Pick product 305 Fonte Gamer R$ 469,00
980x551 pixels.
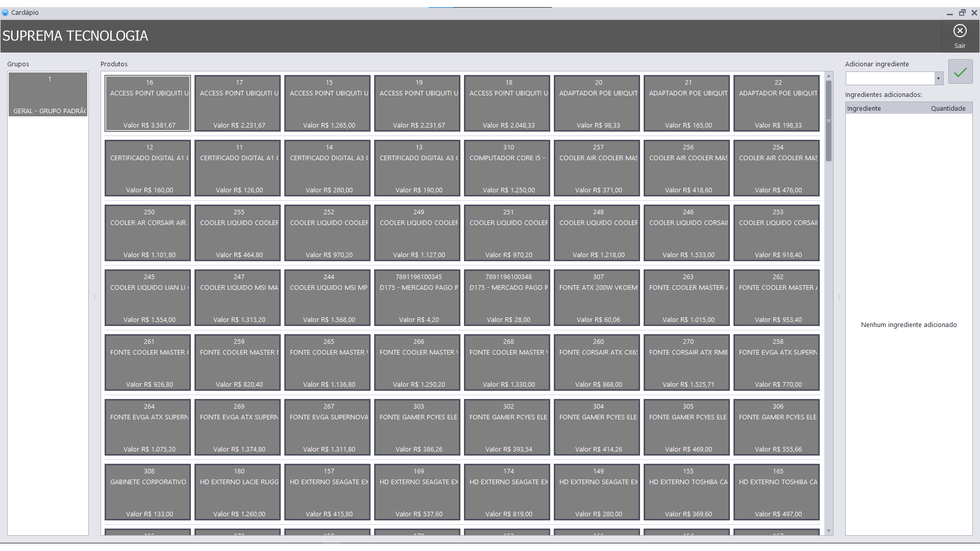pyautogui.click(x=687, y=428)
